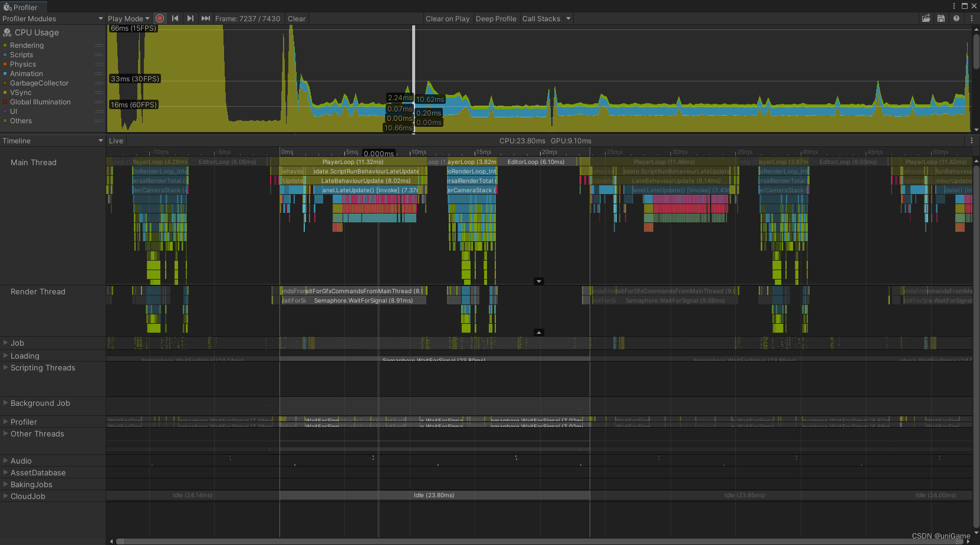This screenshot has height=545, width=980.
Task: Select Semaphore.WaitForSignal (8.91ms) in Render Thread
Action: click(x=363, y=300)
